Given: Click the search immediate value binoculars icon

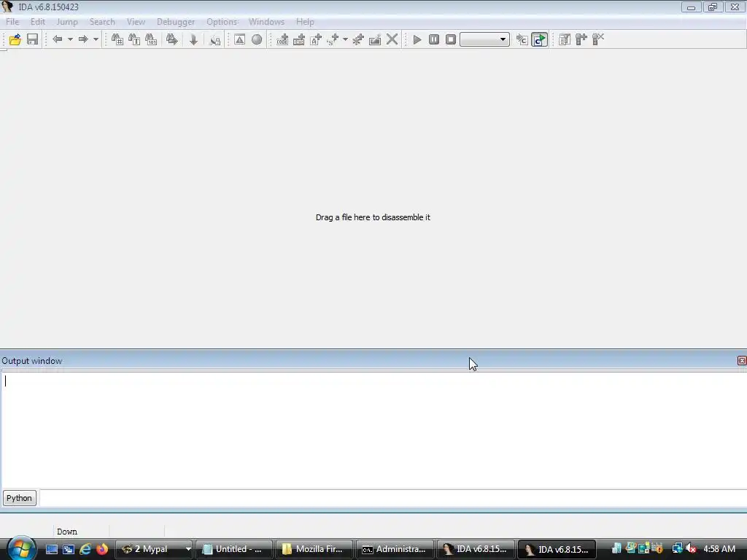Looking at the screenshot, I should 117,39.
